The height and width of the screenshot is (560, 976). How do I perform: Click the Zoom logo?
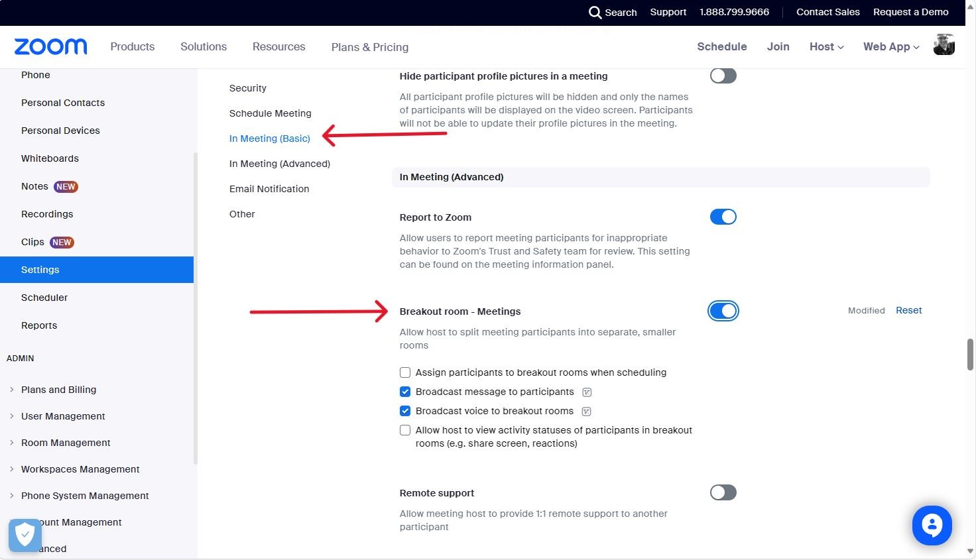50,46
